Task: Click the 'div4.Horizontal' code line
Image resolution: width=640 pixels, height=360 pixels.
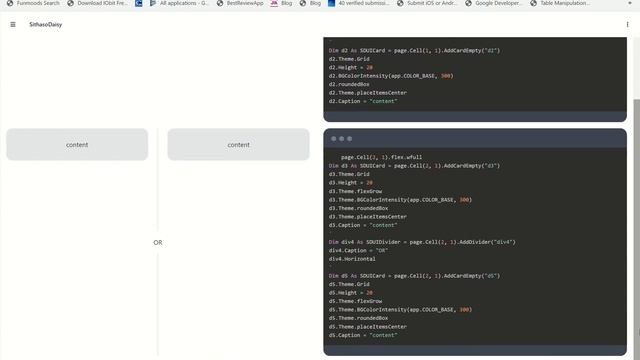Action: pyautogui.click(x=352, y=259)
